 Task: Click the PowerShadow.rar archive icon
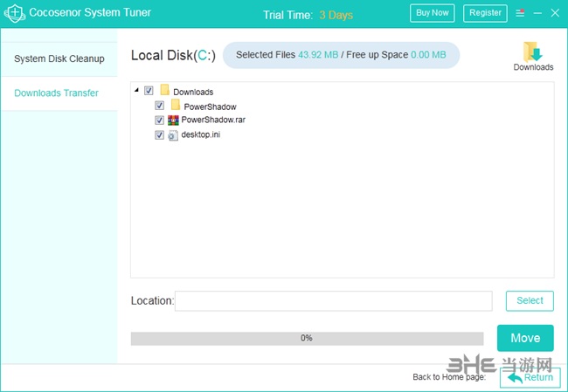point(173,120)
